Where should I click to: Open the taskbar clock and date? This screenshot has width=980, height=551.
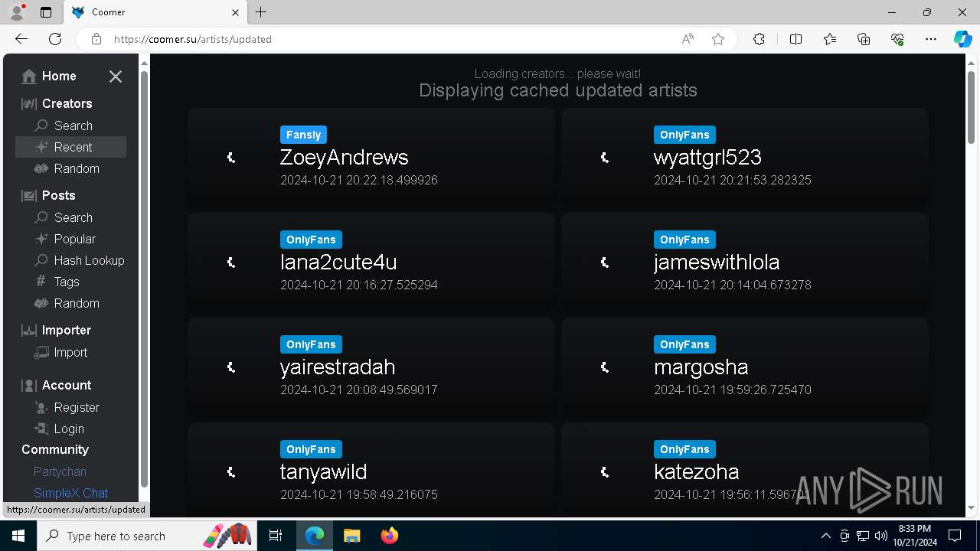click(x=914, y=536)
